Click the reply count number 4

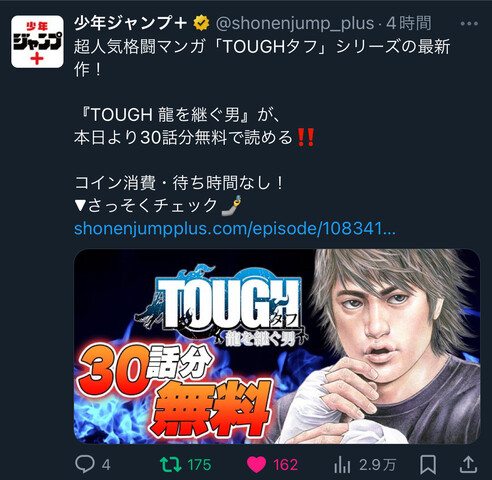coord(106,465)
